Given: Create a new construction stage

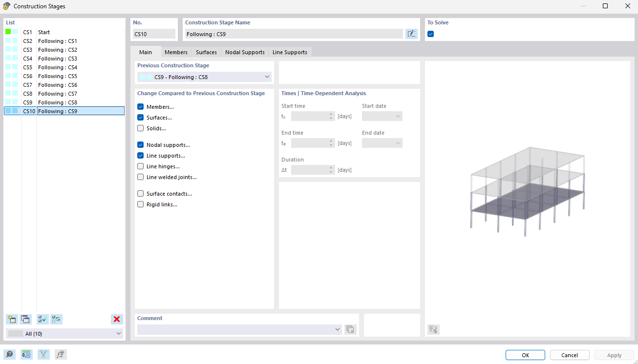Looking at the screenshot, I should click(x=12, y=319).
